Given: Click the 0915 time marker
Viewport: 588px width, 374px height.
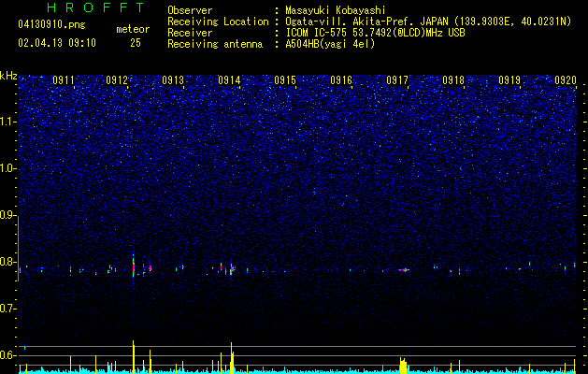Looking at the screenshot, I should click(x=285, y=80).
